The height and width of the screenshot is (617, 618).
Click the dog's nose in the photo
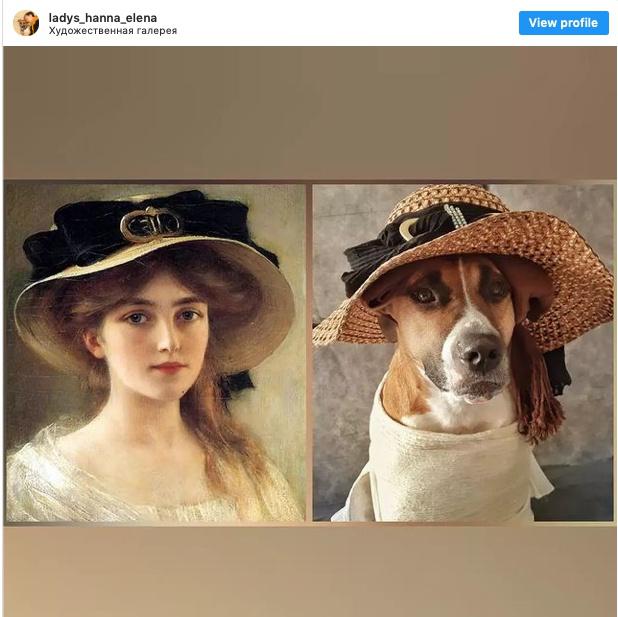pyautogui.click(x=478, y=352)
